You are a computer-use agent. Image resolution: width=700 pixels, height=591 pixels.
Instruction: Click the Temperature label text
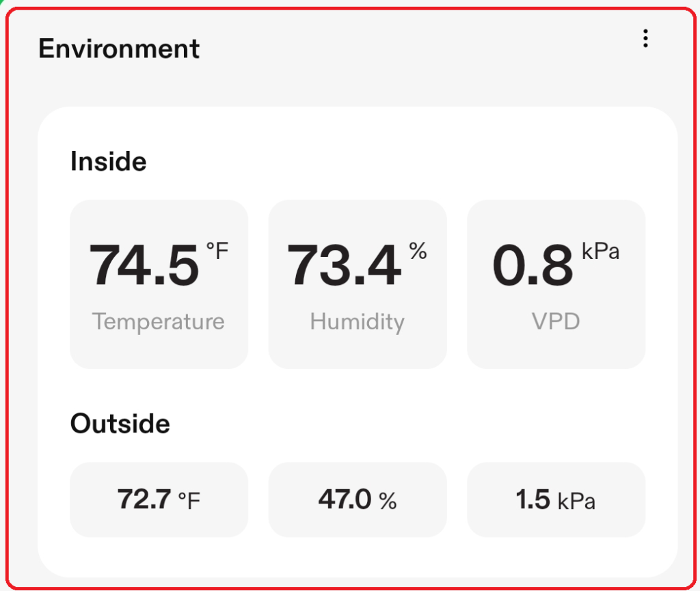[x=159, y=322]
